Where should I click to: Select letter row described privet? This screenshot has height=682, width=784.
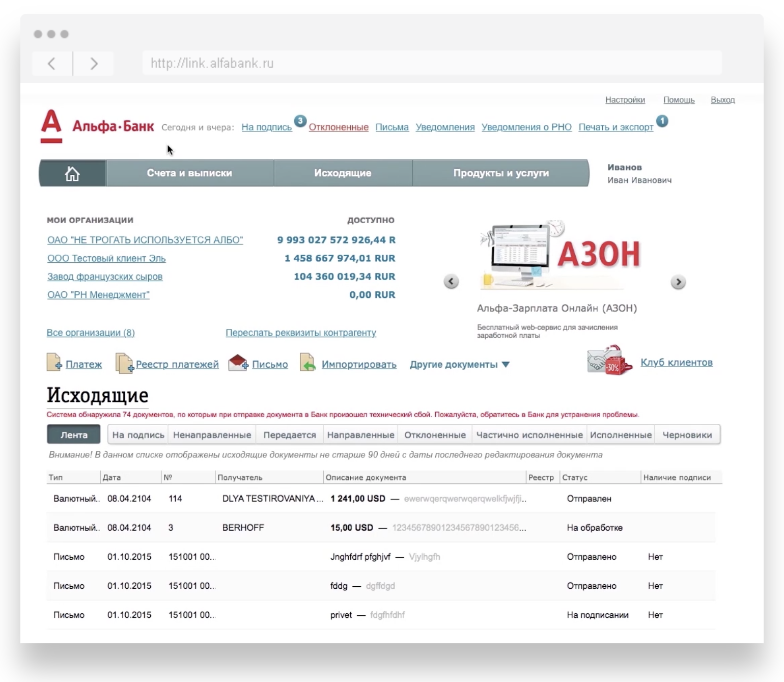[x=381, y=615]
